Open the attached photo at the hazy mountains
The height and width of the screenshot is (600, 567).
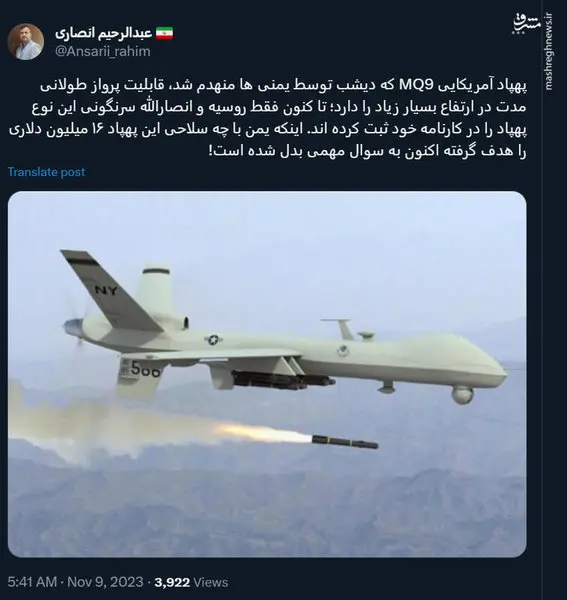click(268, 505)
